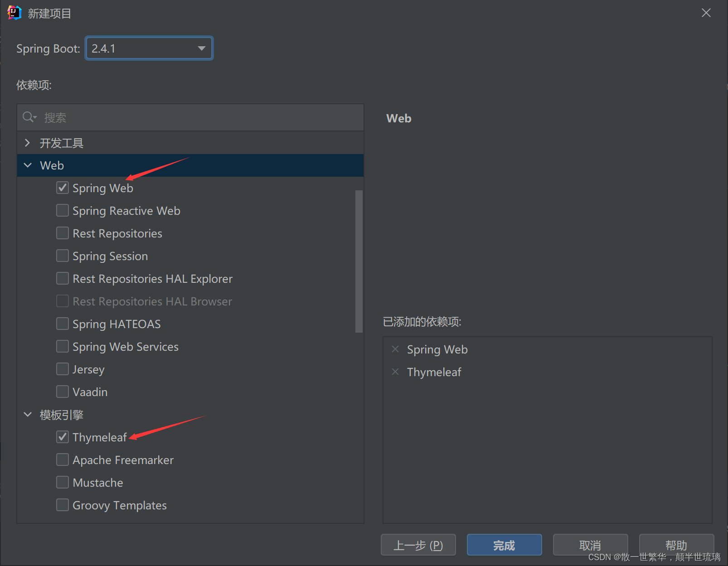The width and height of the screenshot is (728, 566).
Task: Click the Spring Reactive Web label
Action: pyautogui.click(x=126, y=211)
